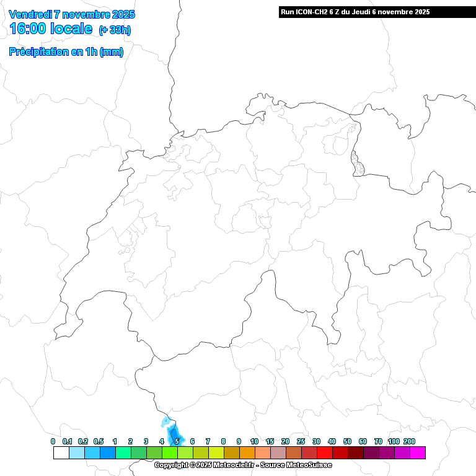Viewport: 476px width, 476px height.
Task: Click the white 0 to 0.1 mm legend swatch
Action: pos(61,453)
